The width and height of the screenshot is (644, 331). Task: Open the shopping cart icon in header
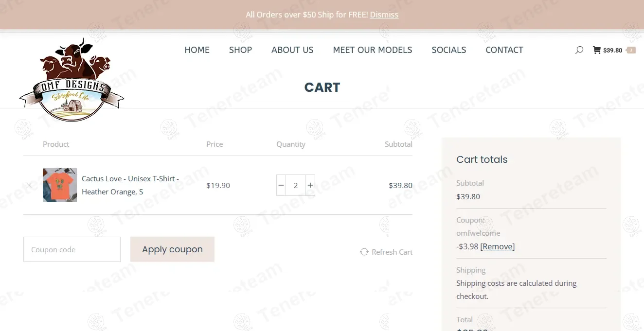(x=597, y=50)
